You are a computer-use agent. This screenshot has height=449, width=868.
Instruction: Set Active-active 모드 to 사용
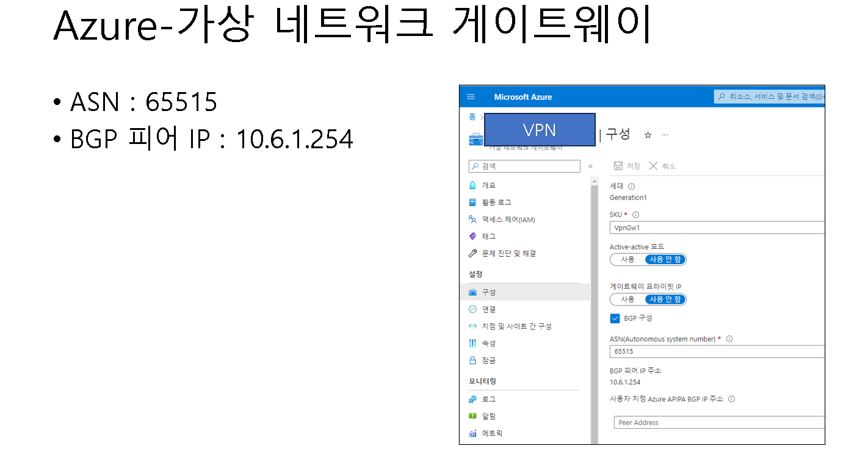click(x=627, y=259)
